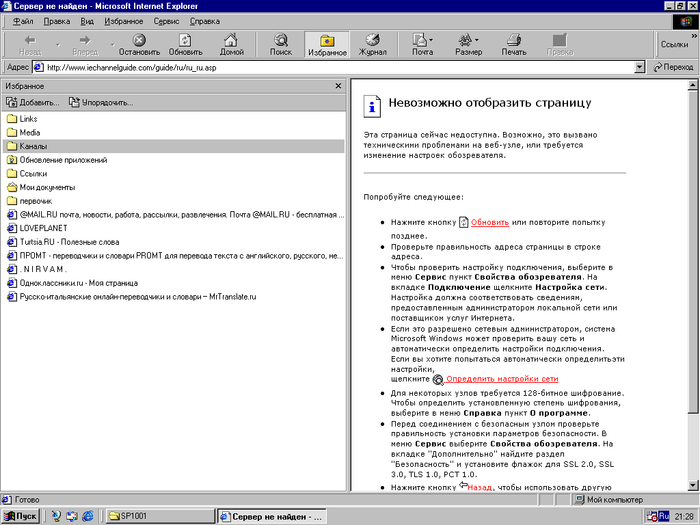Click the Добавить button in Favorites

33,102
